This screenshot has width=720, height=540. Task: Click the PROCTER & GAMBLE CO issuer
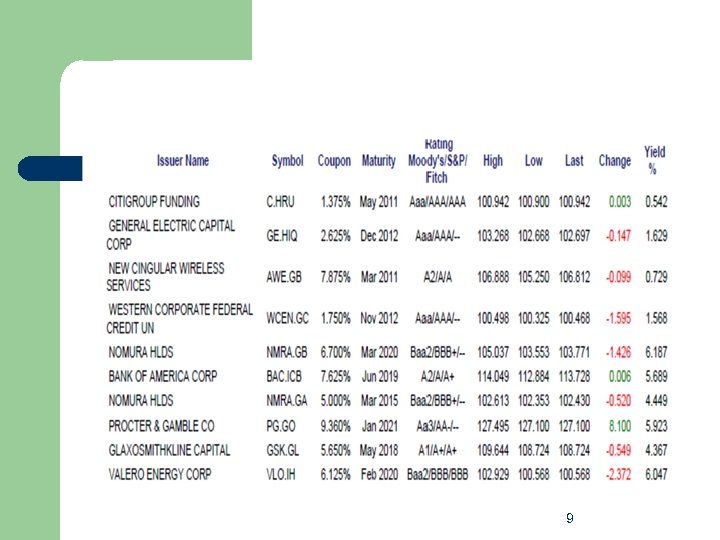[161, 426]
